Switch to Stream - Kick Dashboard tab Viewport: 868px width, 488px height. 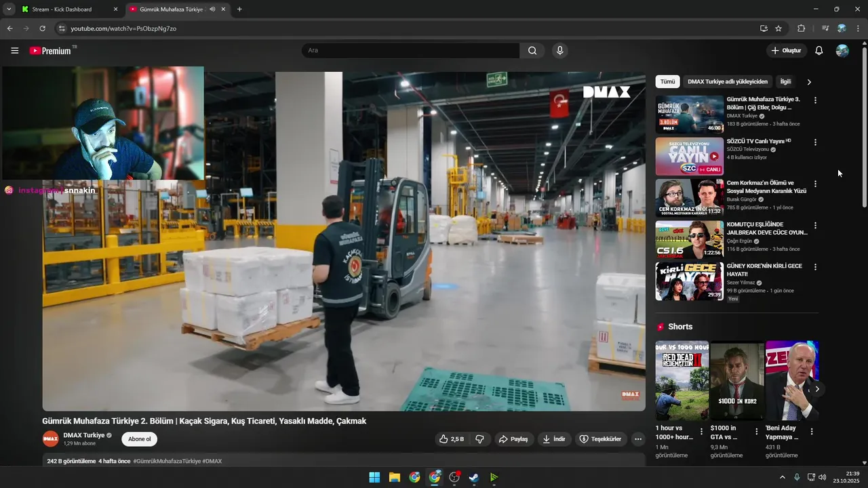[62, 9]
